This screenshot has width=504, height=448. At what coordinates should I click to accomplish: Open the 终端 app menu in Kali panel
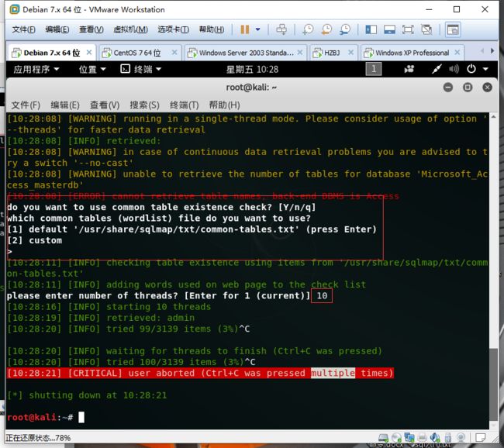(141, 69)
